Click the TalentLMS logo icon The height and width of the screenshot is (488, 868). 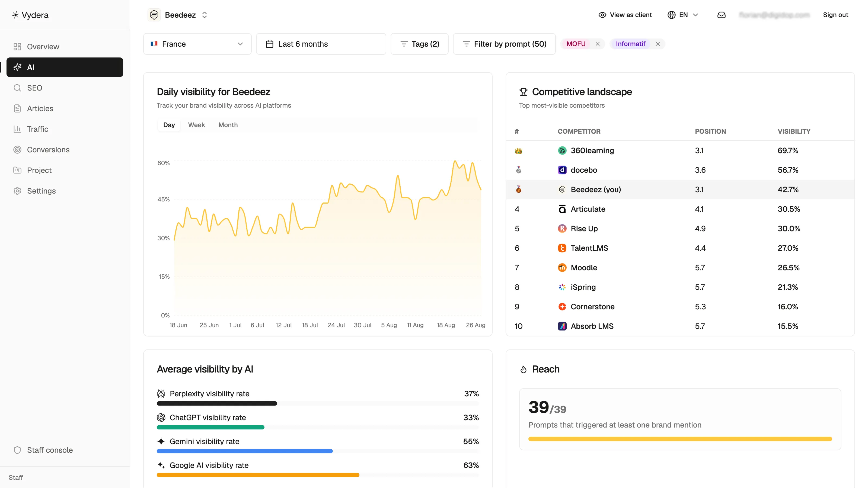pyautogui.click(x=562, y=248)
